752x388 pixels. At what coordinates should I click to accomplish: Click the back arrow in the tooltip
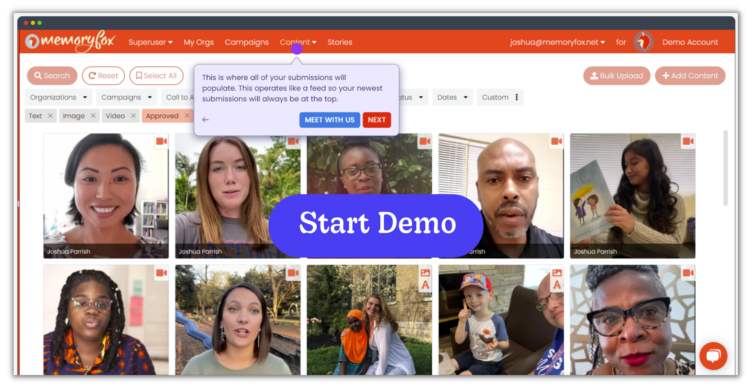tap(205, 120)
